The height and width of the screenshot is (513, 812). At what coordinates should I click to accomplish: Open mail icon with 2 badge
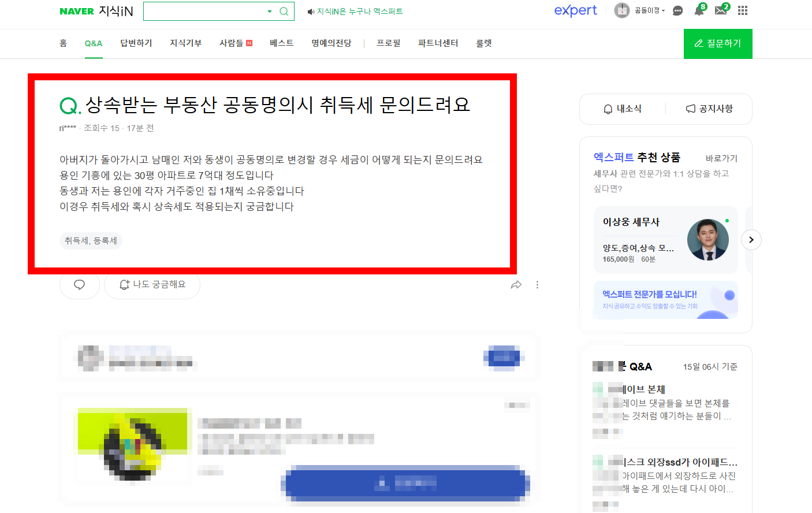[x=721, y=10]
